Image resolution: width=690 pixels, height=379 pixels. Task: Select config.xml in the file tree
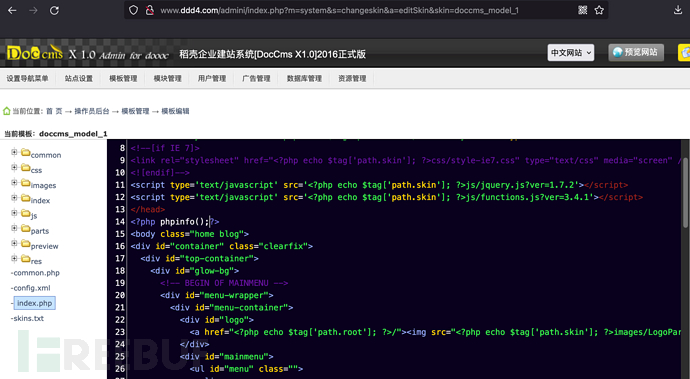pos(32,288)
